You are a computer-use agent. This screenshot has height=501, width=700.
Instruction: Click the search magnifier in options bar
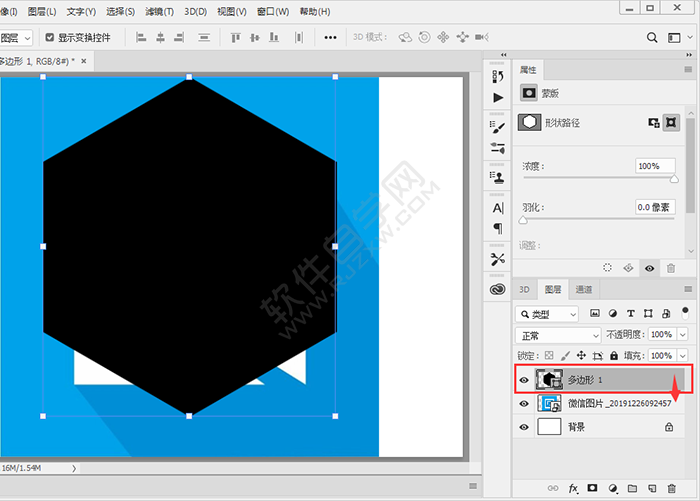(652, 37)
